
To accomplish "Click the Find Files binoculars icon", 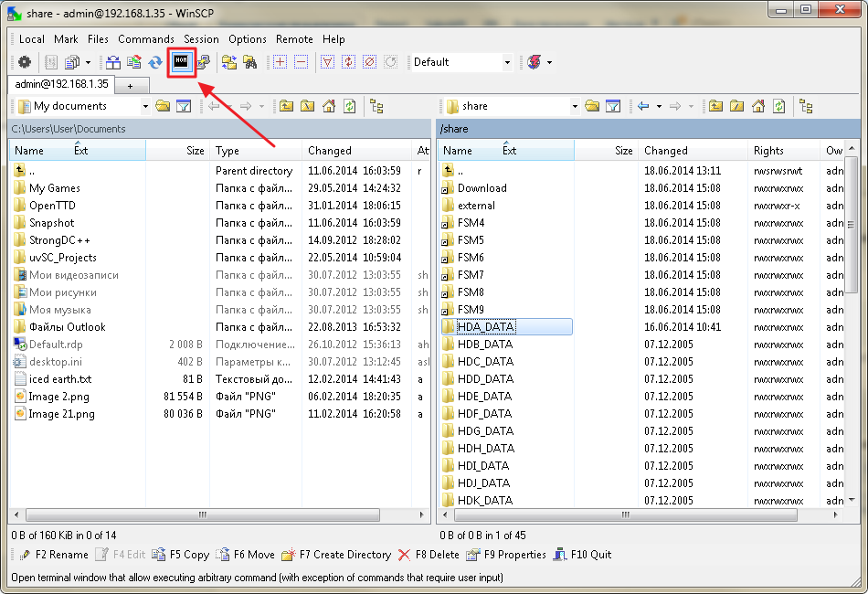I will coord(250,62).
